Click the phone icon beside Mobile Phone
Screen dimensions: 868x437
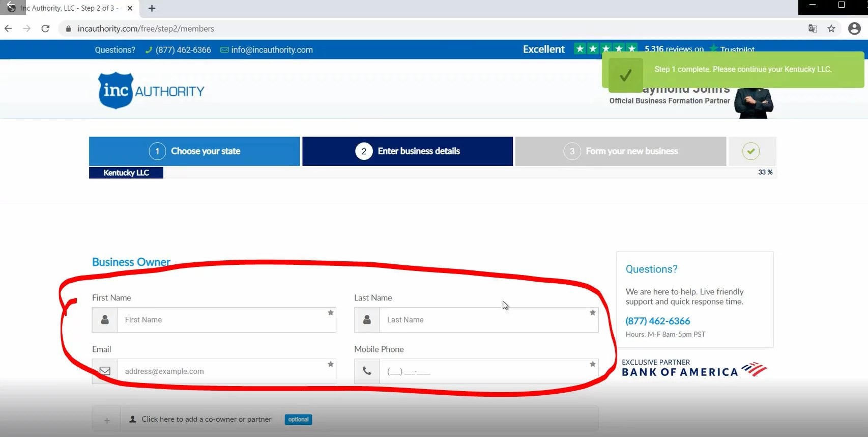click(x=367, y=371)
